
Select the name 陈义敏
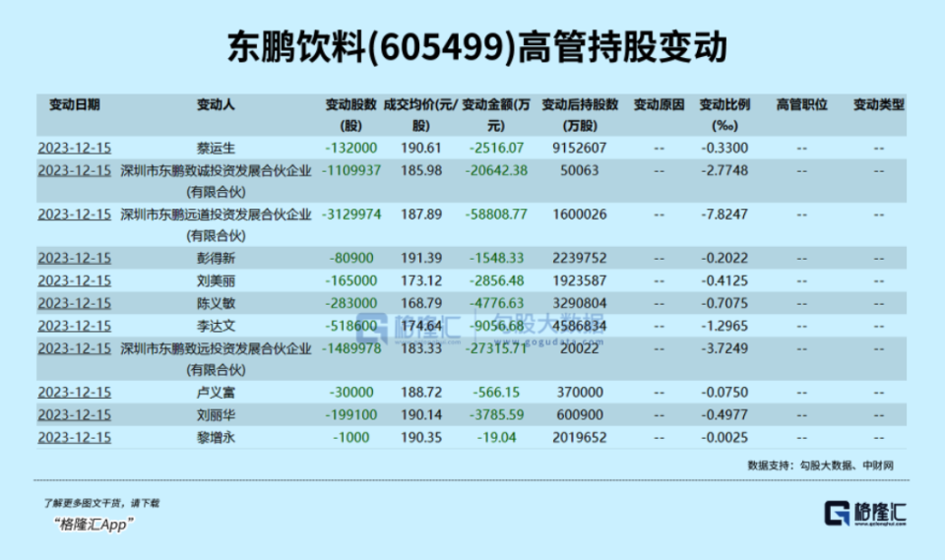point(216,304)
